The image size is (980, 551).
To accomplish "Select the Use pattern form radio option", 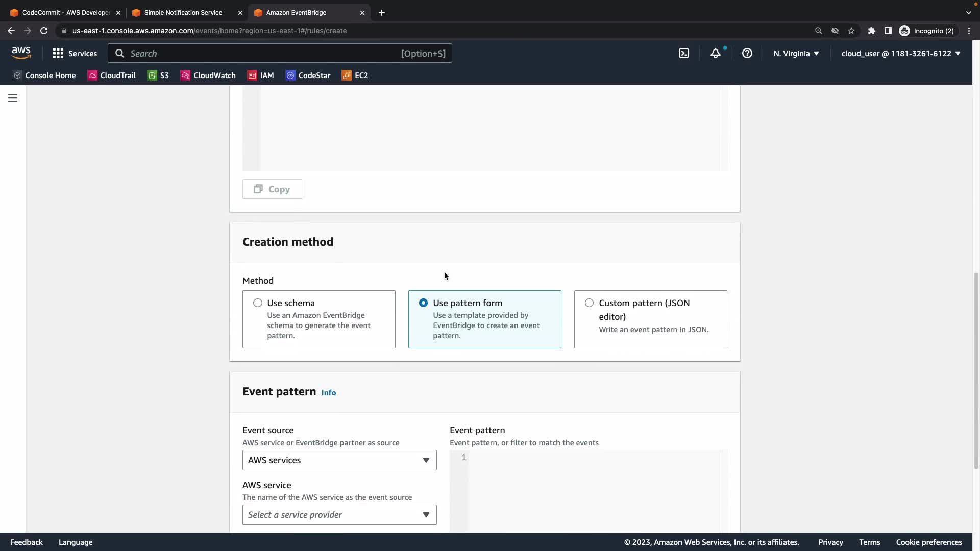I will coord(423,303).
